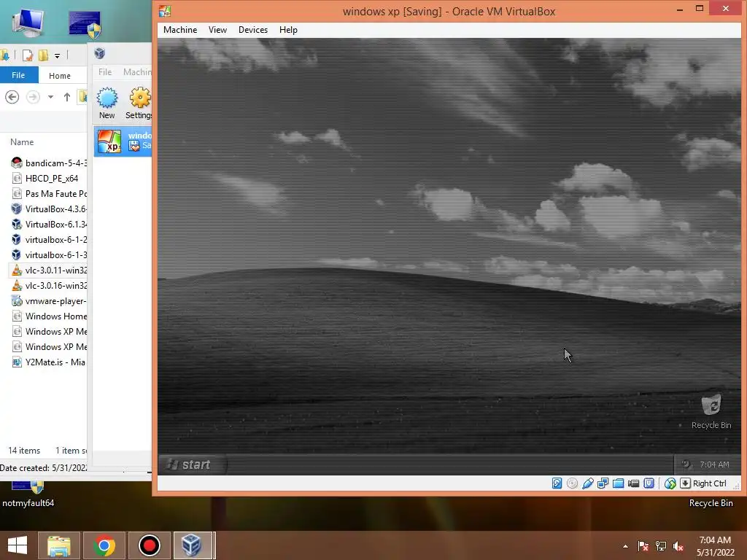This screenshot has height=560, width=747.
Task: Open the Devices menu in VM window
Action: pyautogui.click(x=253, y=29)
